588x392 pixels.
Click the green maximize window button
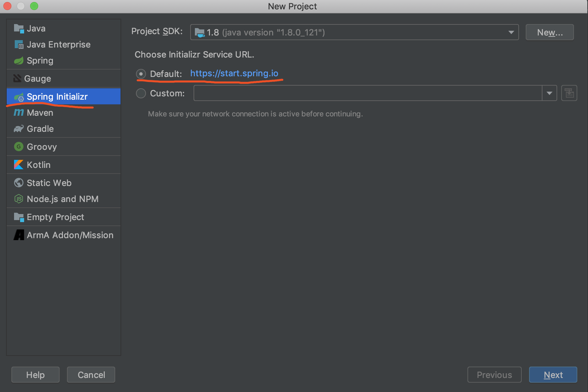coord(34,6)
